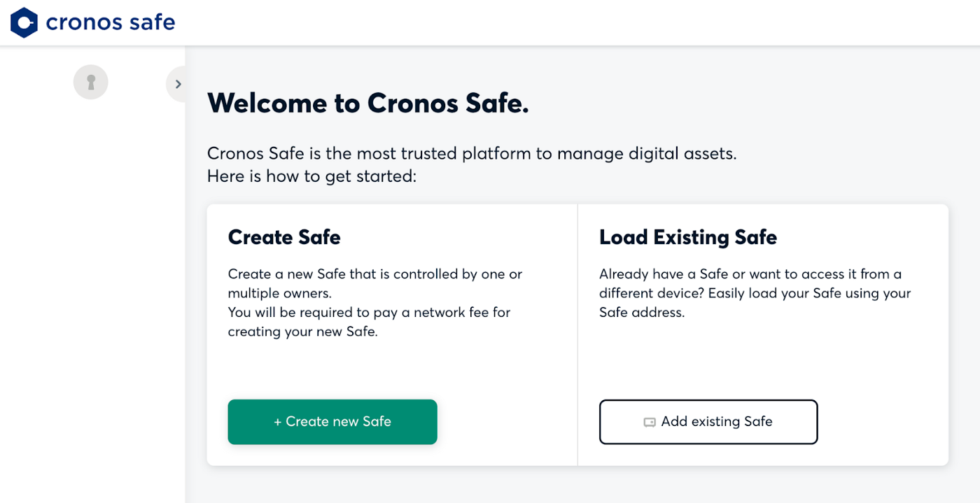Click the blank top header bar area
This screenshot has width=980, height=503.
(x=560, y=22)
